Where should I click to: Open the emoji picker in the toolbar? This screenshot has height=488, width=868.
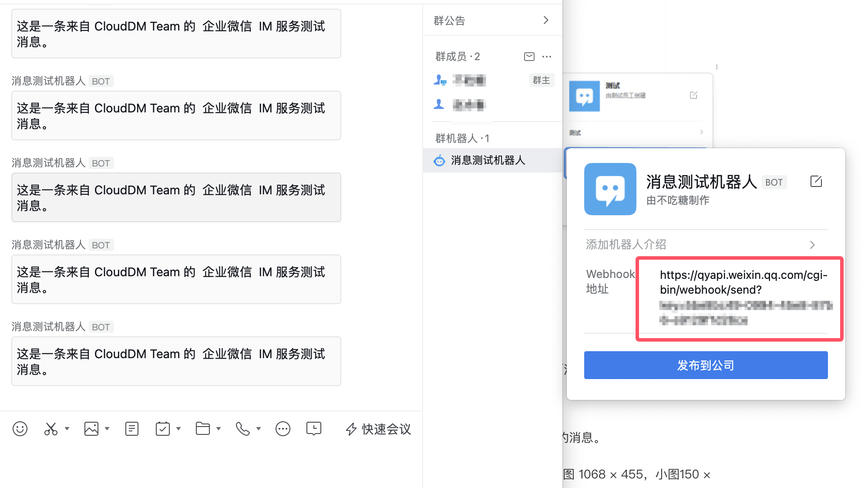point(20,429)
